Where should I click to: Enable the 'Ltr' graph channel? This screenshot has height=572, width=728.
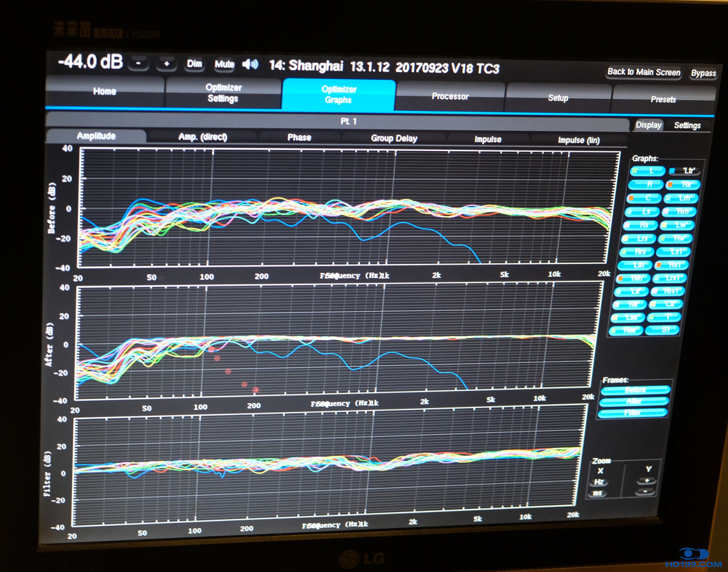click(x=685, y=171)
